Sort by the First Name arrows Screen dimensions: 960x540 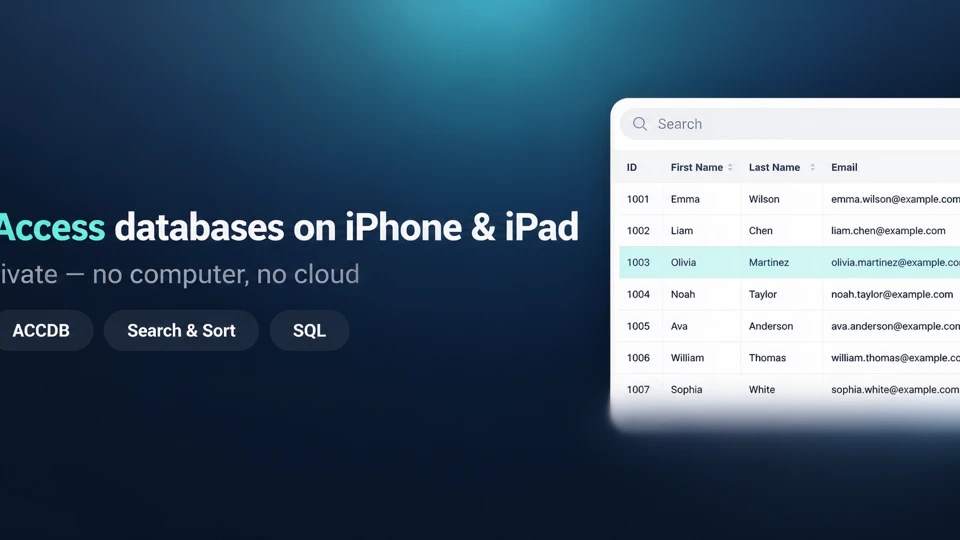730,167
